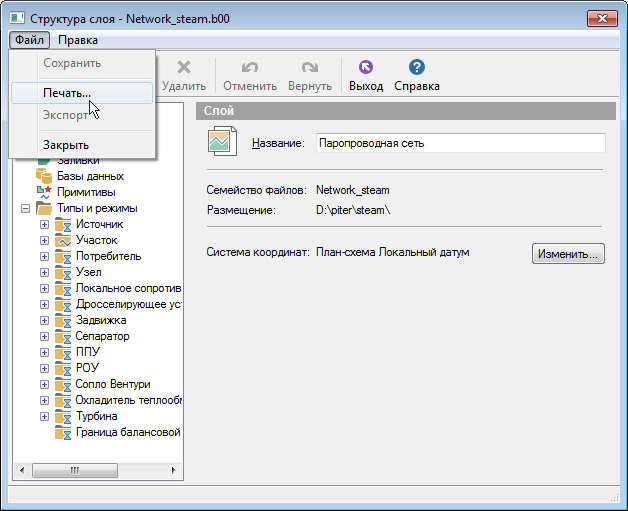628x511 pixels.
Task: Open the Правка menu
Action: point(78,40)
